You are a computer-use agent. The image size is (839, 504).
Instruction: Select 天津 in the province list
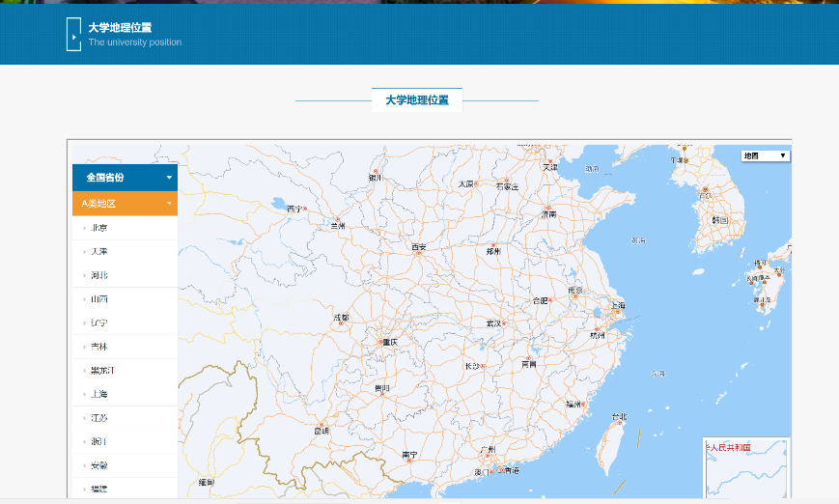[x=99, y=252]
